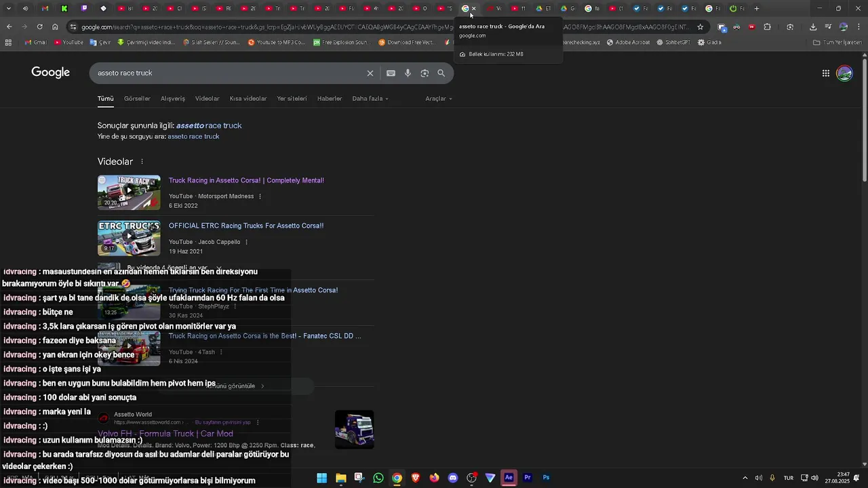Screen dimensions: 868x488
Task: Open the Chrome extensions puzzle icon
Action: point(768,27)
